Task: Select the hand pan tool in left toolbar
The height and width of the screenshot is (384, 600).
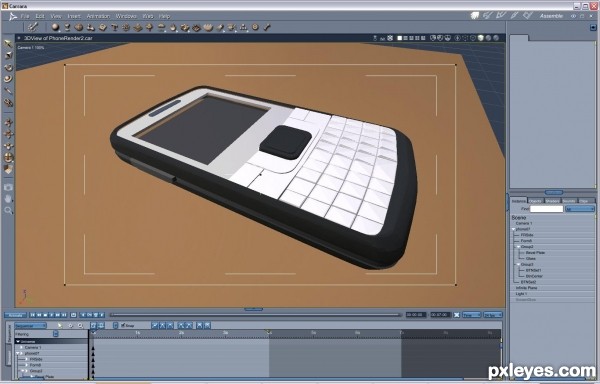Action: 8,199
